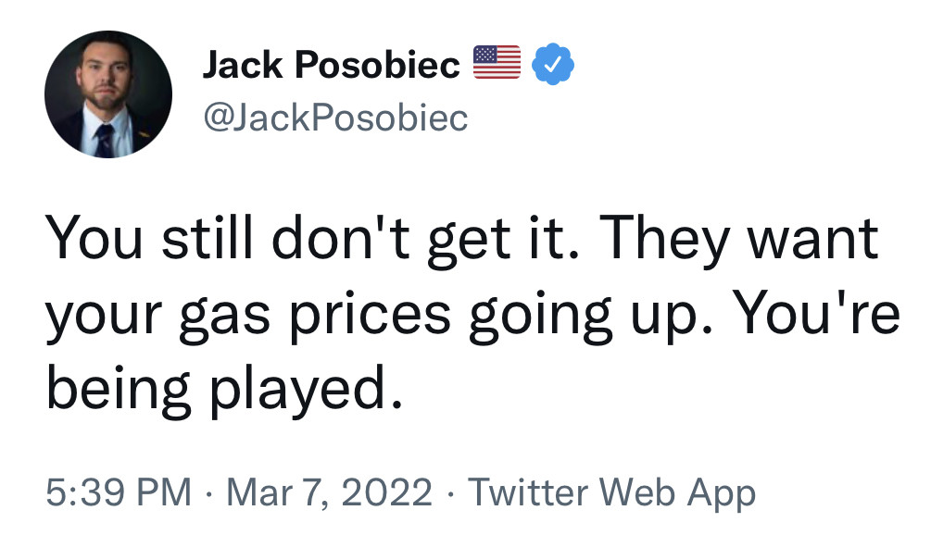Click the American flag emoji icon

(x=498, y=65)
